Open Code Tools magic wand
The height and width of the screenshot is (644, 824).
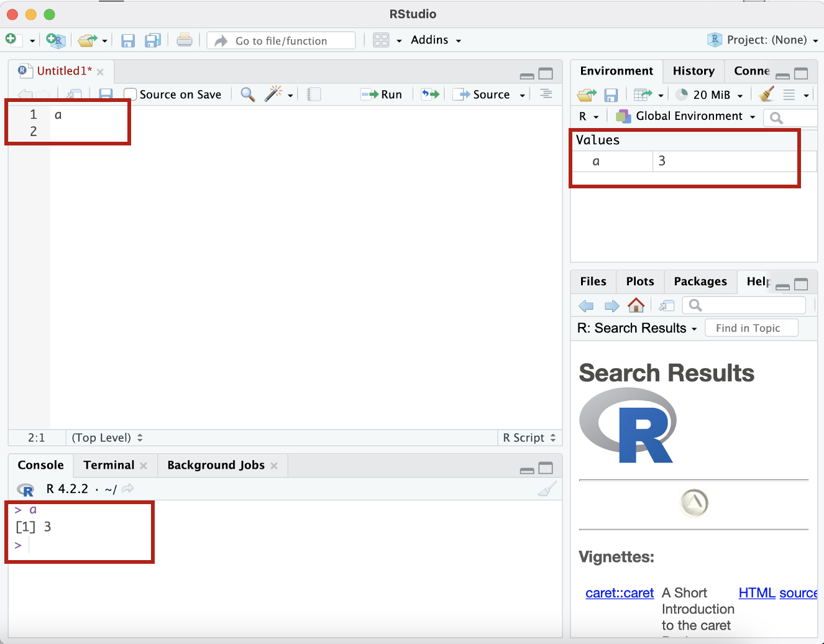[x=273, y=94]
